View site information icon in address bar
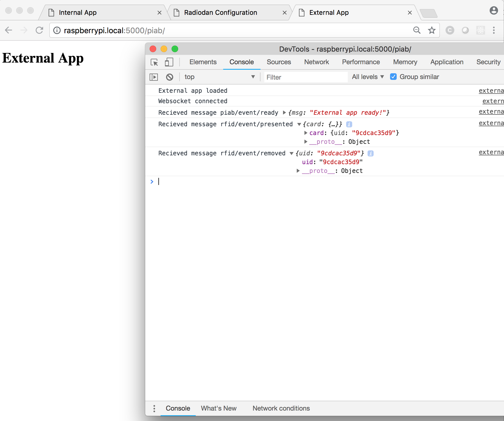This screenshot has height=421, width=504. pos(57,30)
